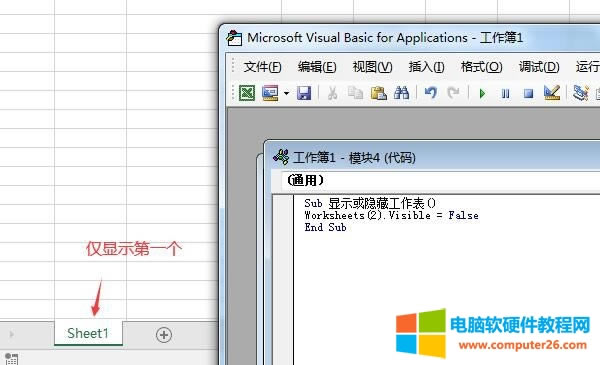
Task: Open the 插入(I) menu
Action: coord(426,67)
